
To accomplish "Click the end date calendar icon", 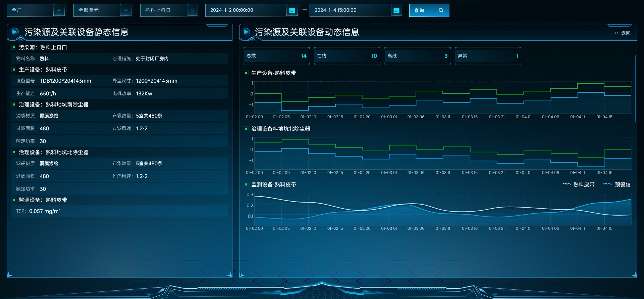I will tap(396, 10).
